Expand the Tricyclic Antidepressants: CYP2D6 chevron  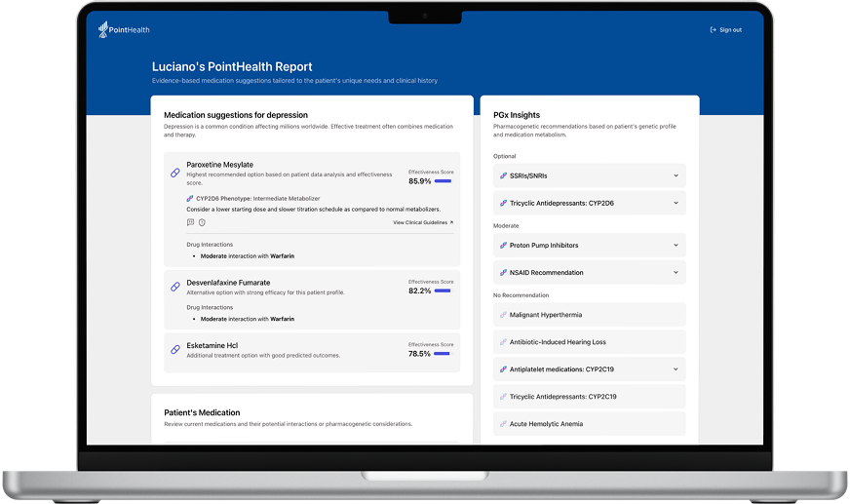[x=676, y=203]
